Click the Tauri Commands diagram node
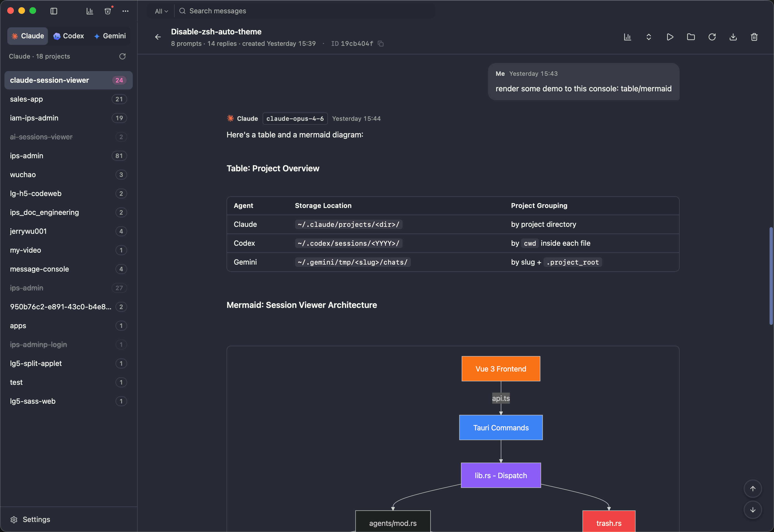 coord(501,428)
